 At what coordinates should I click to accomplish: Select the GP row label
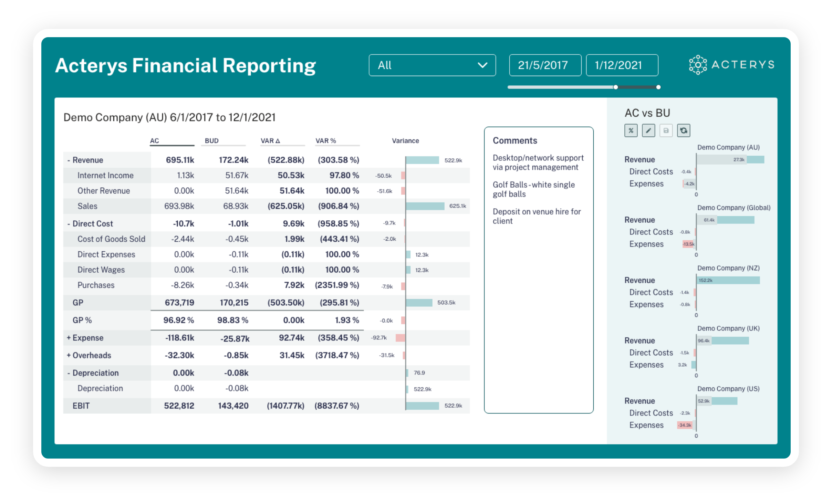78,303
